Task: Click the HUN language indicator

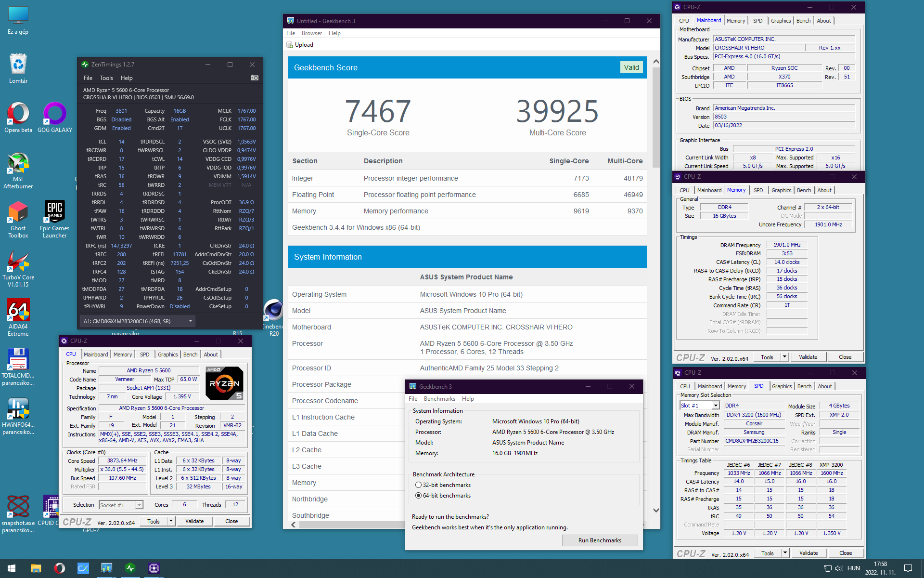Action: click(854, 568)
